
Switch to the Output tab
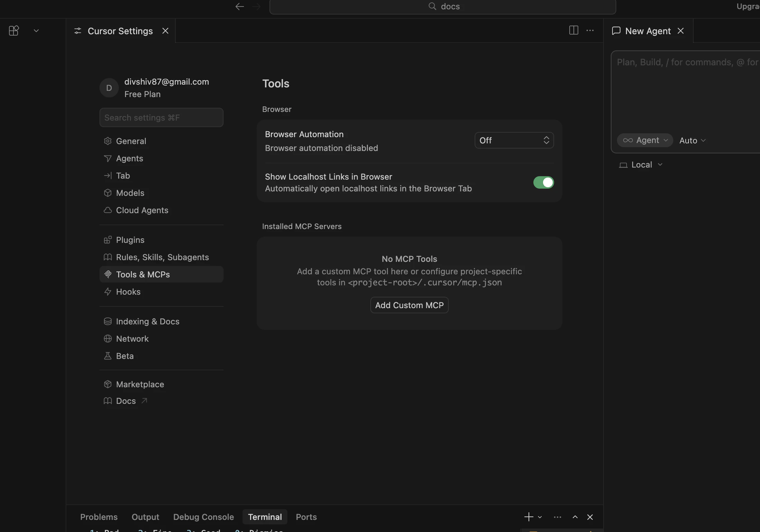click(145, 517)
